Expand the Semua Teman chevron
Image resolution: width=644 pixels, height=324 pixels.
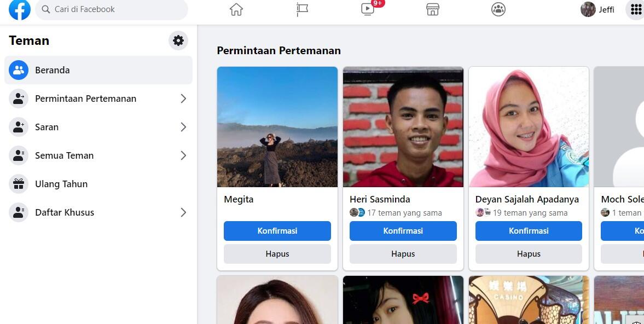[x=183, y=155]
